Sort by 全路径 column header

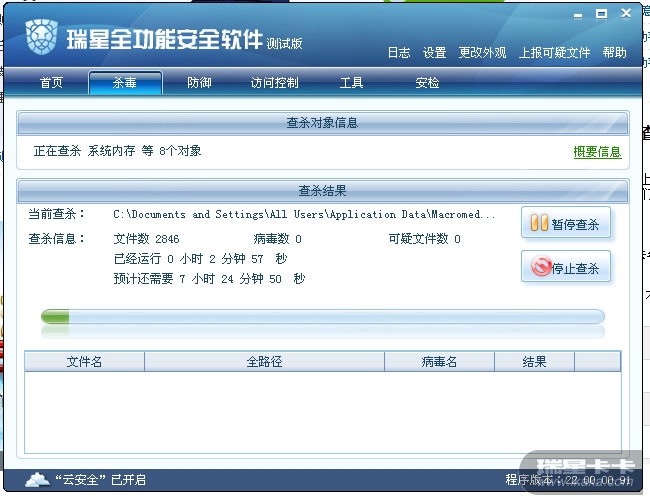coord(264,362)
